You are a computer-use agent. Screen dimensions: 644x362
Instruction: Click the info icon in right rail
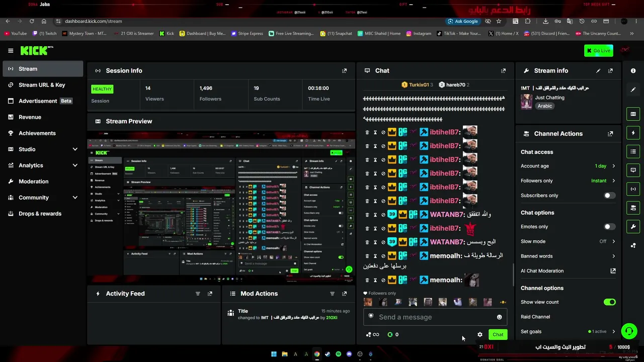pyautogui.click(x=633, y=71)
